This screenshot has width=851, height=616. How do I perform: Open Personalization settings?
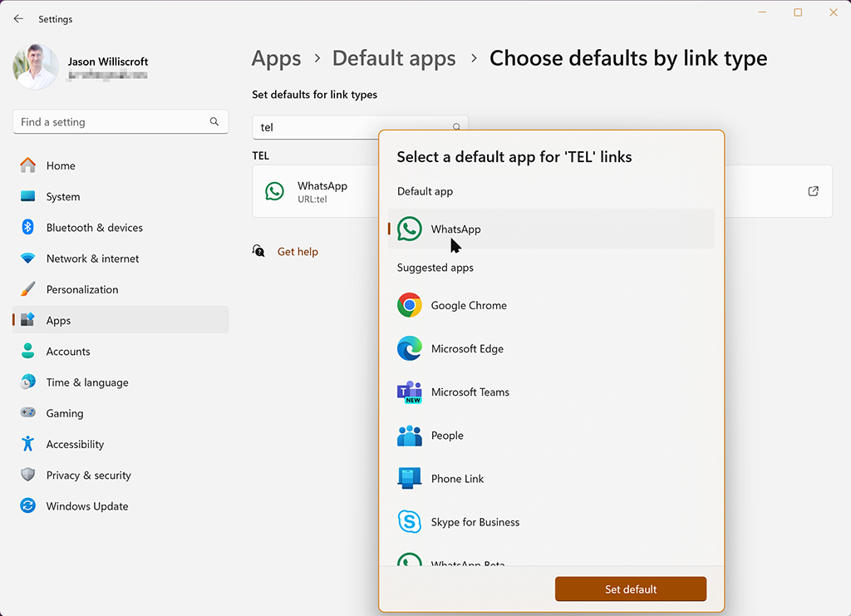click(x=121, y=289)
